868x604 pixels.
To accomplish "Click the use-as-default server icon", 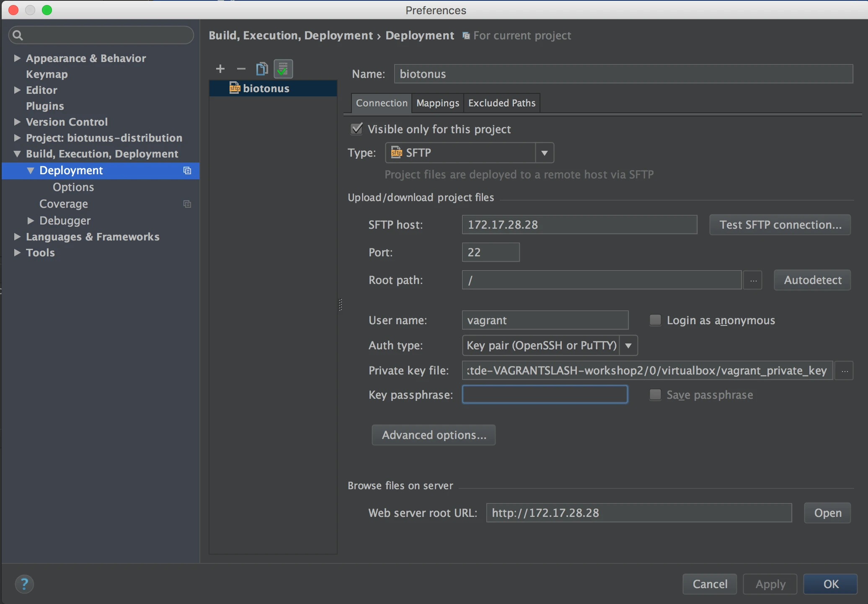I will tap(283, 69).
